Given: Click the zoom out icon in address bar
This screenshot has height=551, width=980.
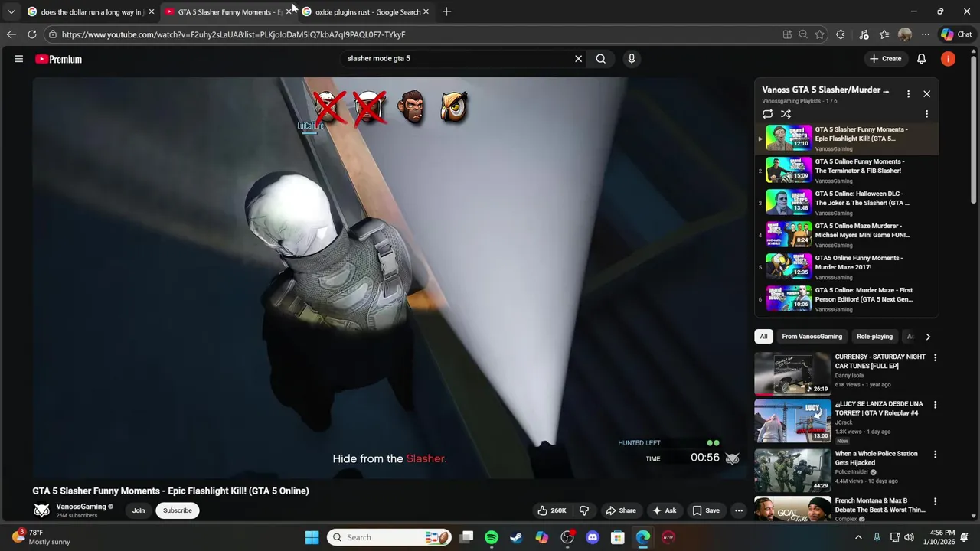Looking at the screenshot, I should coord(803,34).
